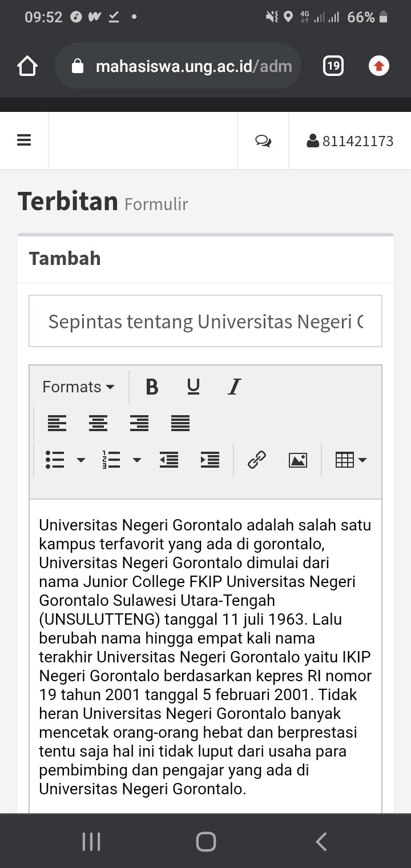Open user account 811421173 menu
411x868 pixels.
pyautogui.click(x=350, y=140)
